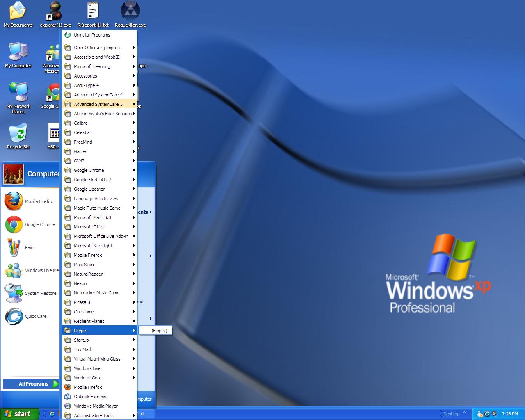The width and height of the screenshot is (525, 420).
Task: Open System Restore from start menu
Action: point(31,293)
